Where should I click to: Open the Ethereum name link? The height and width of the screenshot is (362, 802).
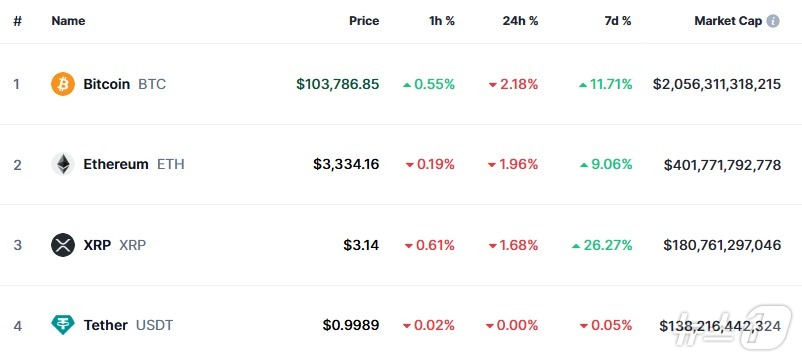[x=116, y=164]
